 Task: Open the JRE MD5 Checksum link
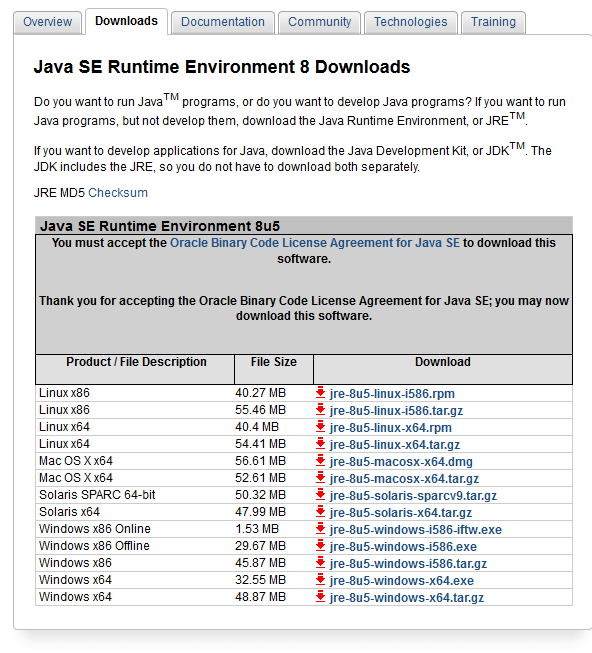(x=118, y=193)
